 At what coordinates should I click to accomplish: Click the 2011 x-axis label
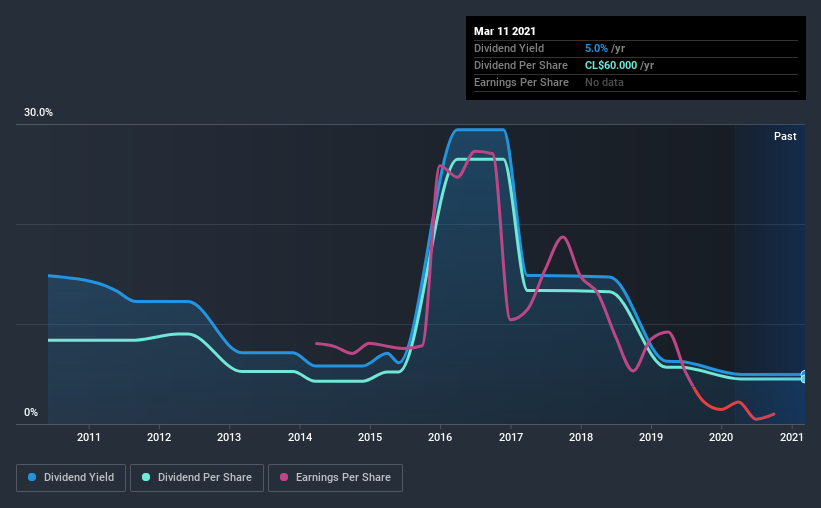click(x=88, y=437)
